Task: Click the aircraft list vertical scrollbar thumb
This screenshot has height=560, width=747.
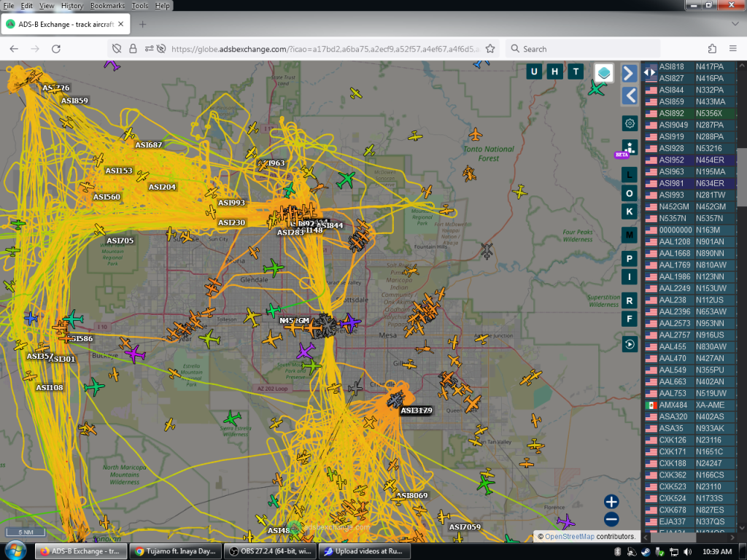Action: 741,178
